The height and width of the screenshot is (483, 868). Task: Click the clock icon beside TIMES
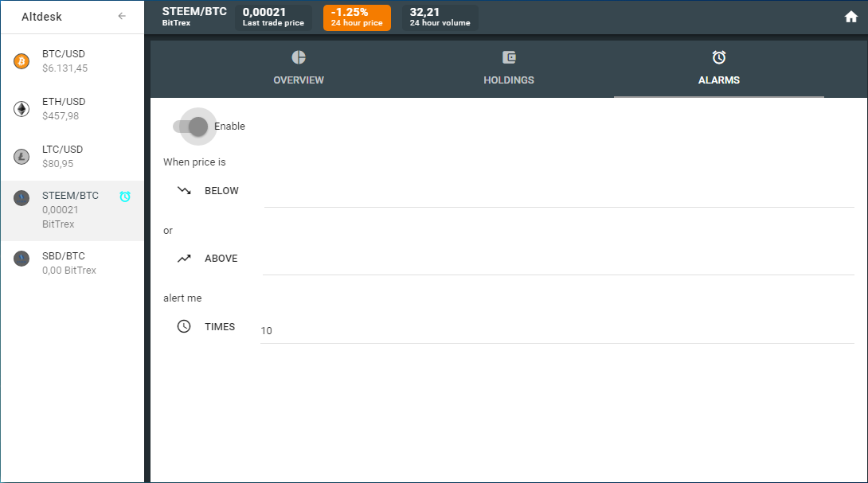[x=184, y=326]
